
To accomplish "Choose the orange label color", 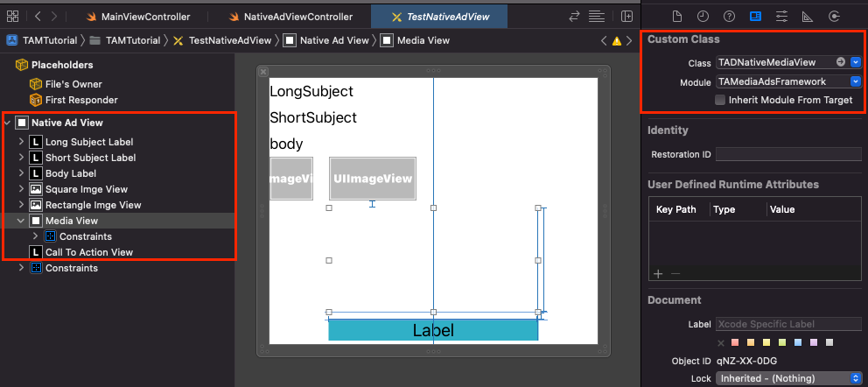I will pos(751,342).
